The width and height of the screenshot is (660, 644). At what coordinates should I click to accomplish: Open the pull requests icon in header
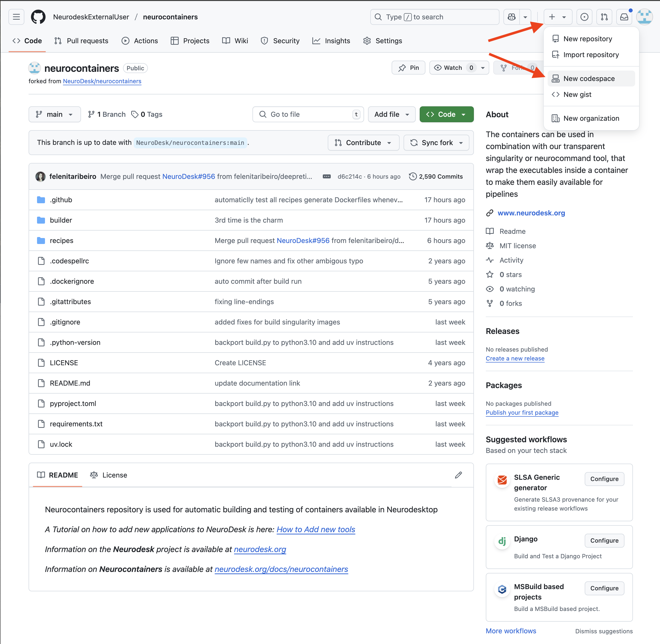(x=604, y=17)
